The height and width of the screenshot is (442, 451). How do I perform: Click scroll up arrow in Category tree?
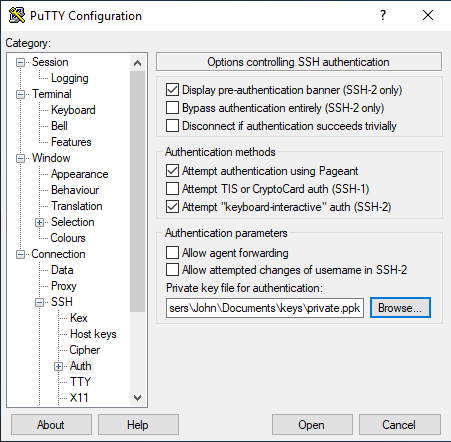137,63
